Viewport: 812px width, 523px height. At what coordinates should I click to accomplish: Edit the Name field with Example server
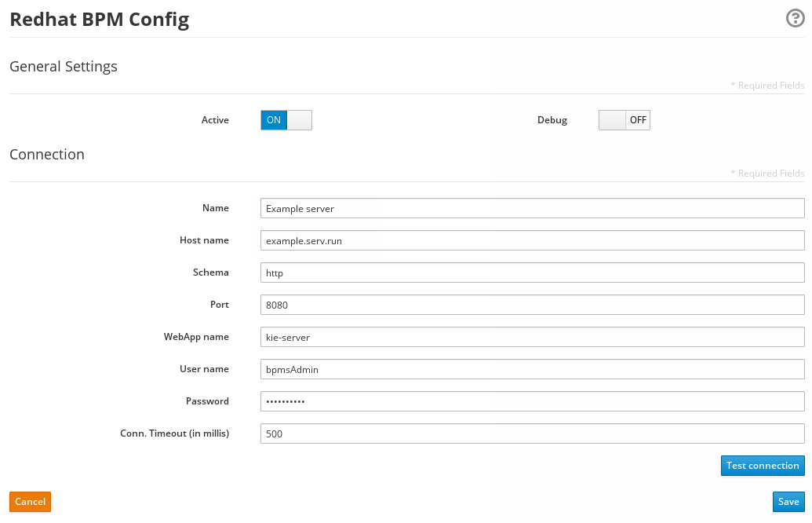pos(533,208)
